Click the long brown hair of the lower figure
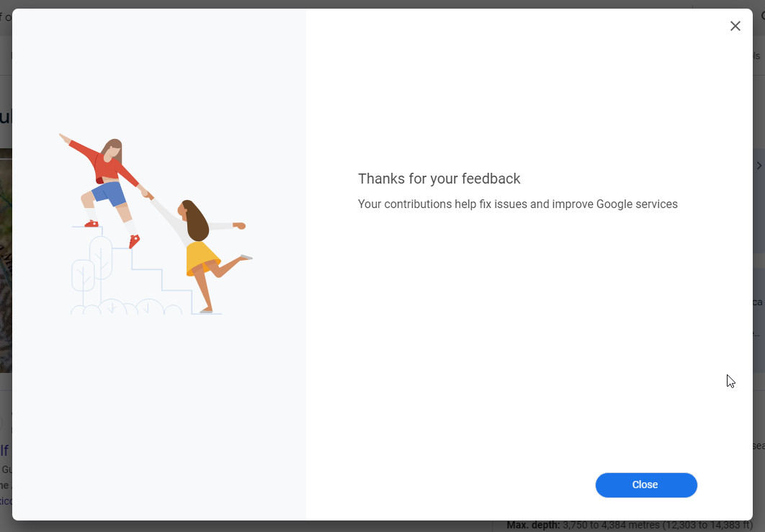Viewport: 765px width, 532px height. (194, 220)
